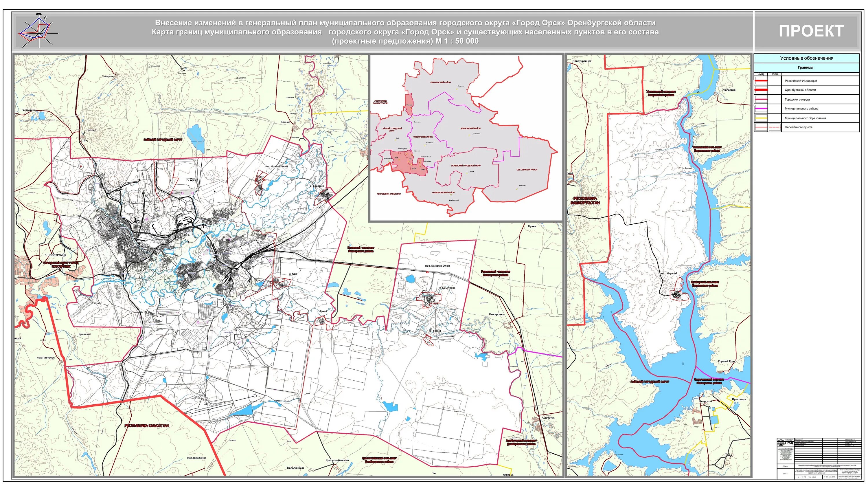Click the Нововведенка label
Viewport: 868px width, 484px height.
[196, 458]
